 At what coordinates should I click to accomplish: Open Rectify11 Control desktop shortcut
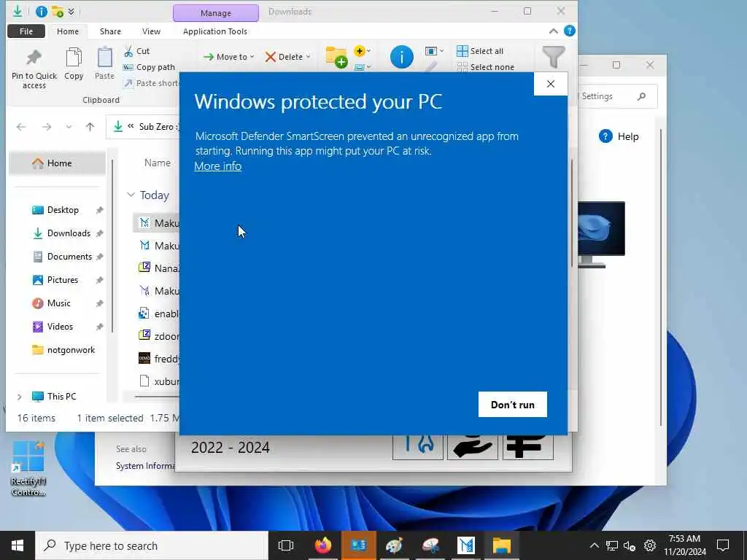pos(28,469)
